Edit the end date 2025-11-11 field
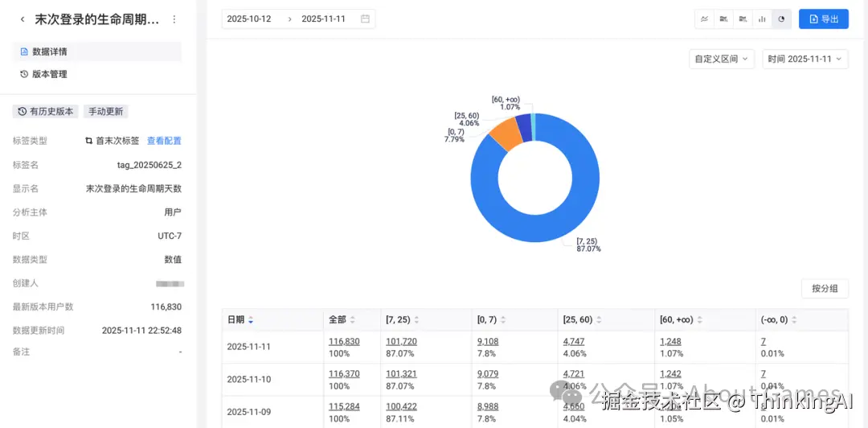This screenshot has height=428, width=868. (x=323, y=19)
